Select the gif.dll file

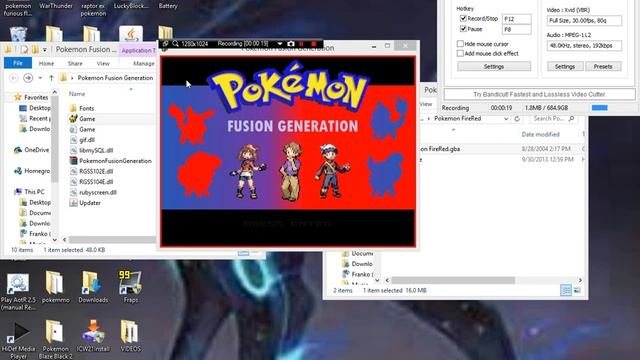[87, 140]
